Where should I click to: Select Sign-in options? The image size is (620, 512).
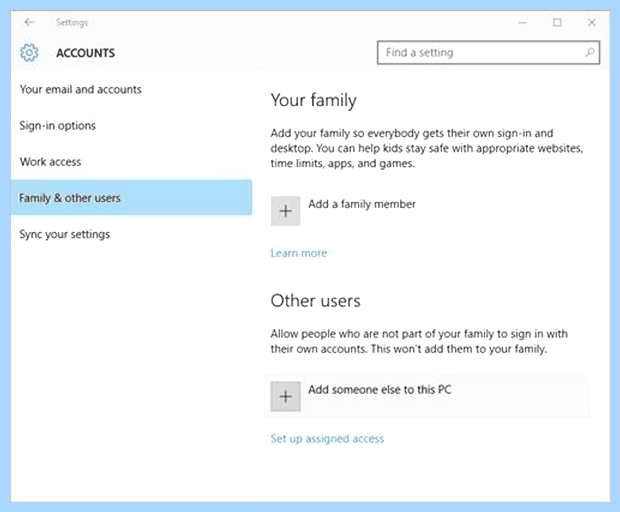click(58, 126)
